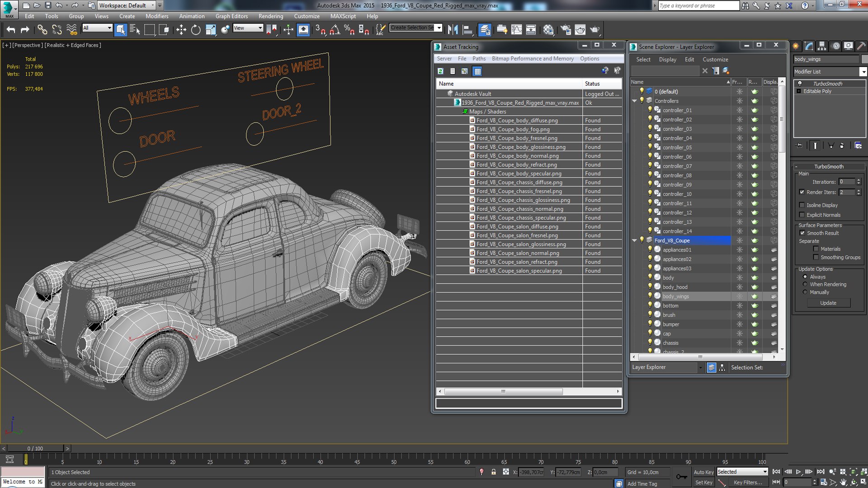Open the Material Editor icon
Screen dimensions: 868x488
click(x=548, y=30)
